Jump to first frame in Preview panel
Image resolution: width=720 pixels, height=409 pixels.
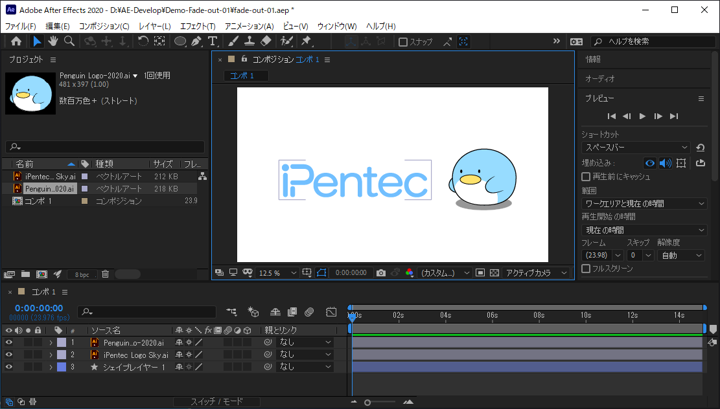pyautogui.click(x=612, y=116)
